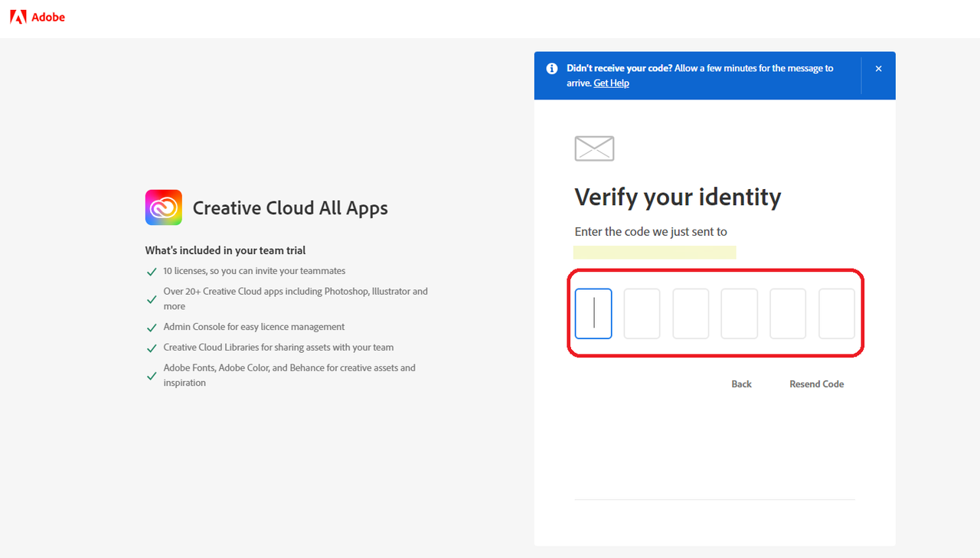Select the sixth verification code box
The width and height of the screenshot is (980, 558).
coord(837,313)
